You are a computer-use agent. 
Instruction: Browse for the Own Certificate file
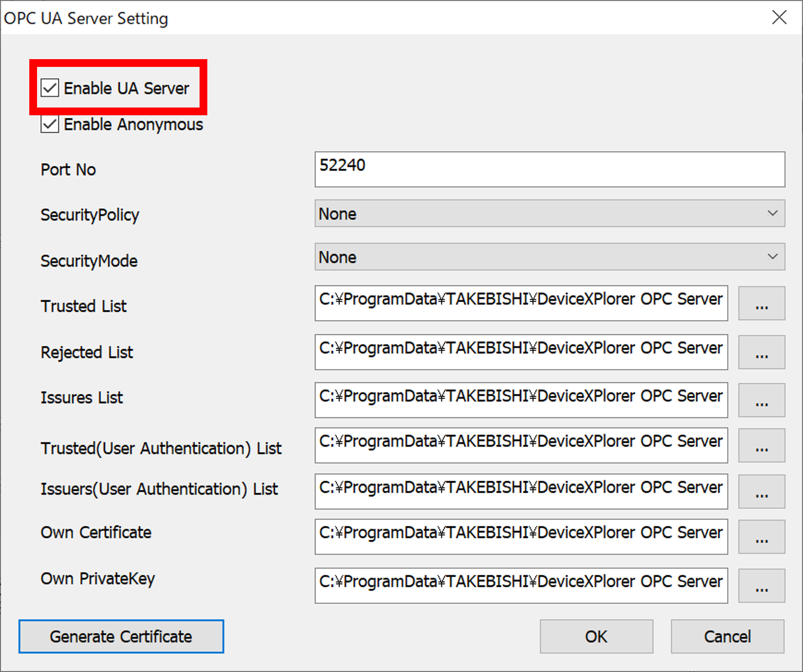761,537
